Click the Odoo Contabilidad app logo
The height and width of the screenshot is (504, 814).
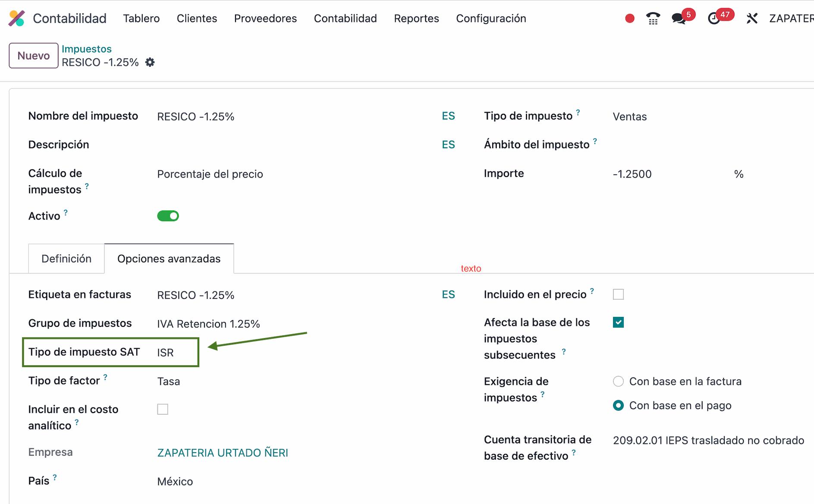coord(16,18)
